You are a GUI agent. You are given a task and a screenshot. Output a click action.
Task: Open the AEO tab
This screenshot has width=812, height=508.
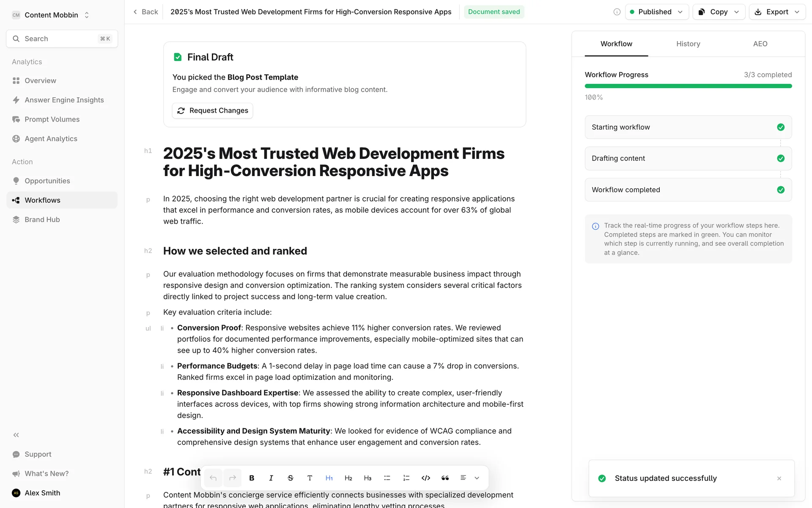760,44
